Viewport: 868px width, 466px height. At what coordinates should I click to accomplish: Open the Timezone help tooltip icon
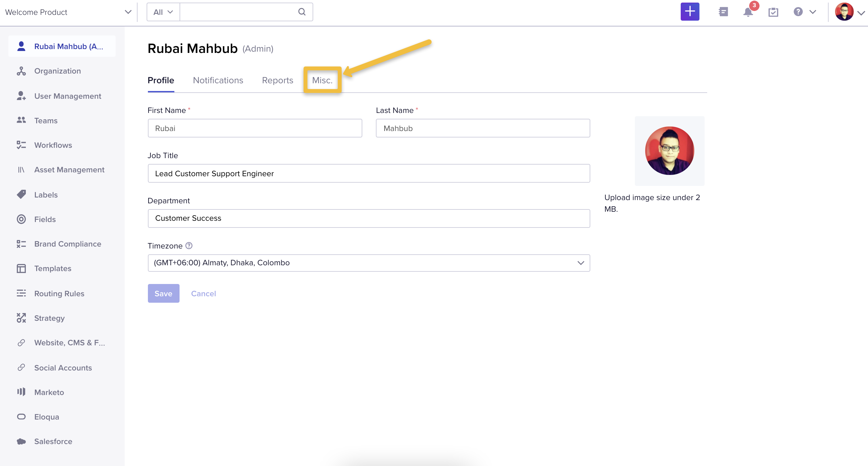click(x=189, y=246)
